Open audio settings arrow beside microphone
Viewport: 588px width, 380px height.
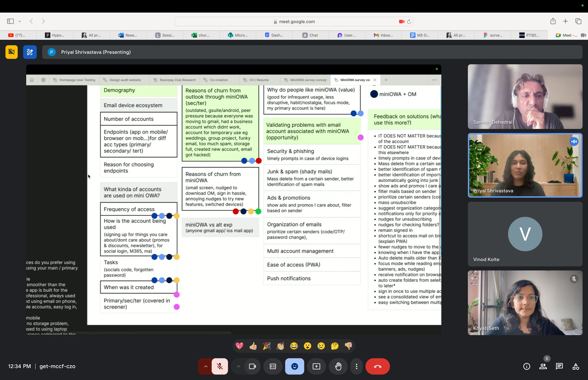point(206,366)
